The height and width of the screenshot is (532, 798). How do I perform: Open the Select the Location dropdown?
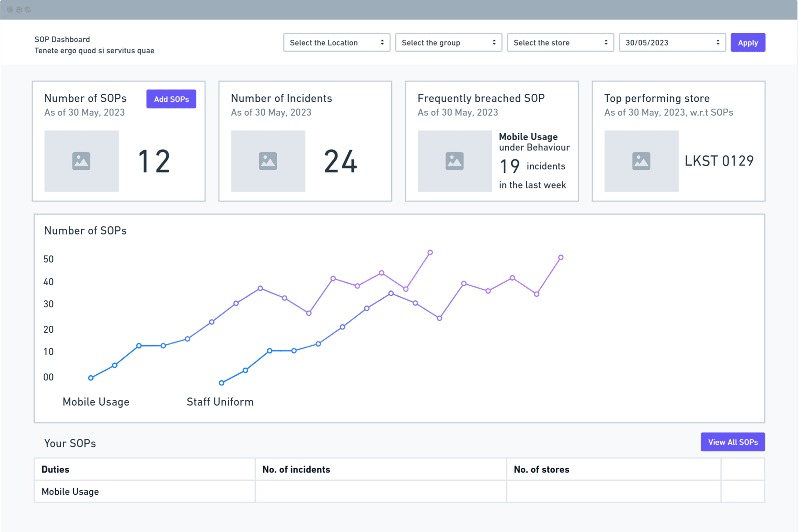tap(337, 42)
